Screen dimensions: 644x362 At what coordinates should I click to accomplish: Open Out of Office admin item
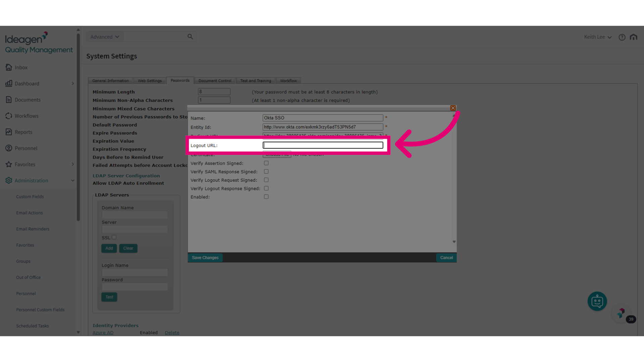coord(28,277)
